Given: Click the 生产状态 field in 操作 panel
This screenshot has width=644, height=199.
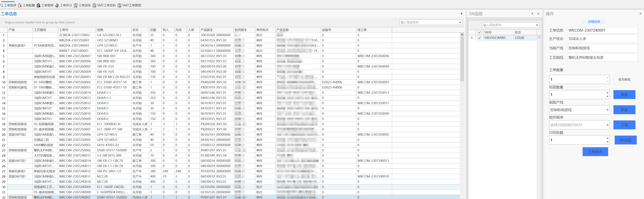Looking at the screenshot, I should (x=602, y=39).
